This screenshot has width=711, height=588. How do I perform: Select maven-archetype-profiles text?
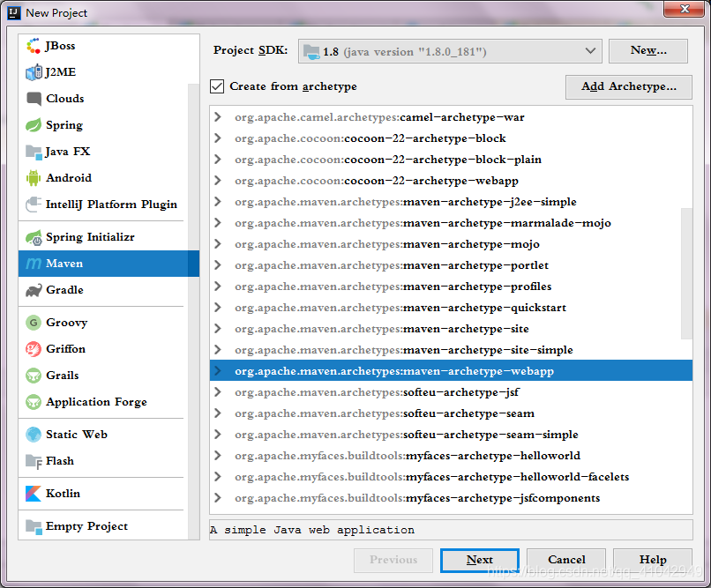(x=477, y=287)
